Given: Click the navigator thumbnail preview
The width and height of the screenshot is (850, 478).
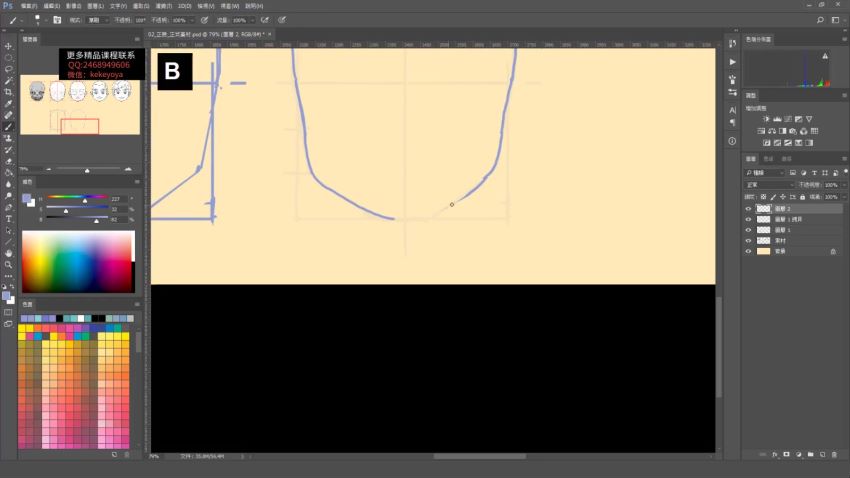Looking at the screenshot, I should click(x=79, y=105).
